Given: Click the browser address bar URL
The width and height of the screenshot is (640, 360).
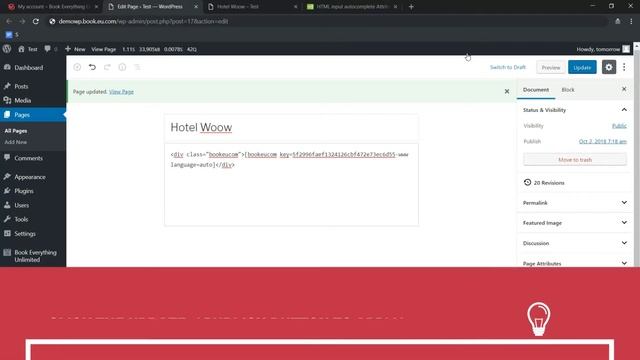Looking at the screenshot, I should [x=143, y=21].
